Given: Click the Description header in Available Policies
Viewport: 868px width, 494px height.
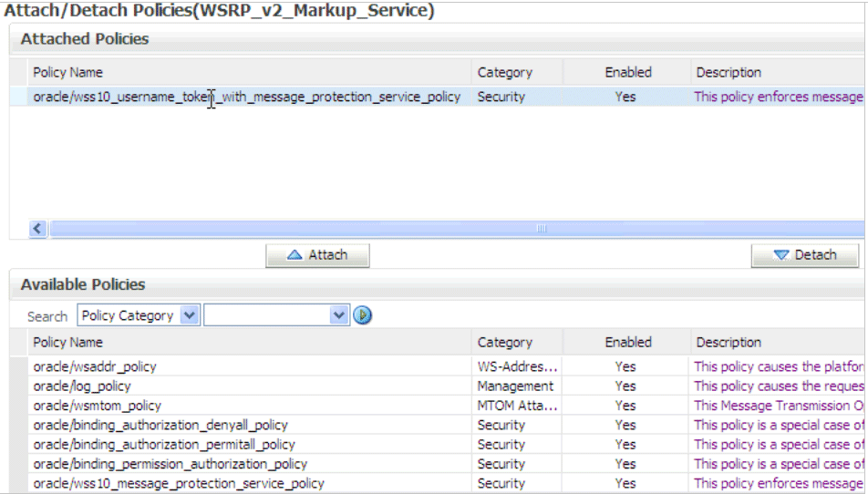Looking at the screenshot, I should point(778,342).
